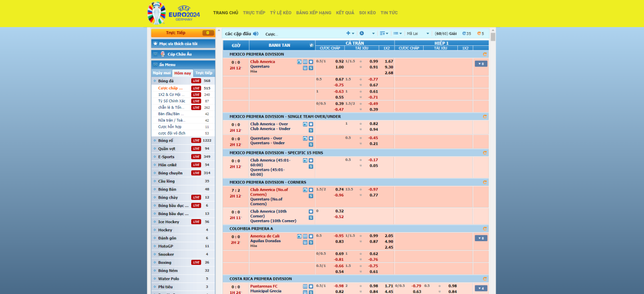Refresh the Mexico Primera Division league section
The width and height of the screenshot is (644, 294).
[485, 54]
